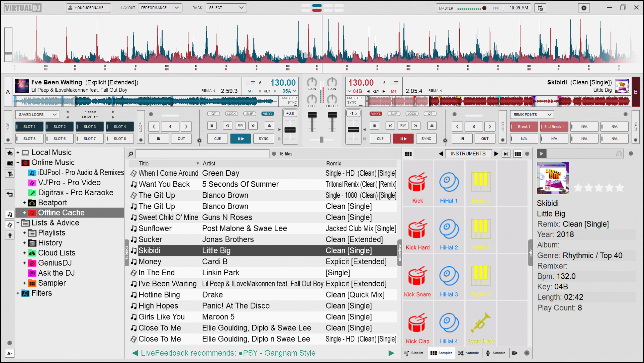The image size is (644, 363).
Task: Click the search magnifier icon in browser
Action: 131,154
